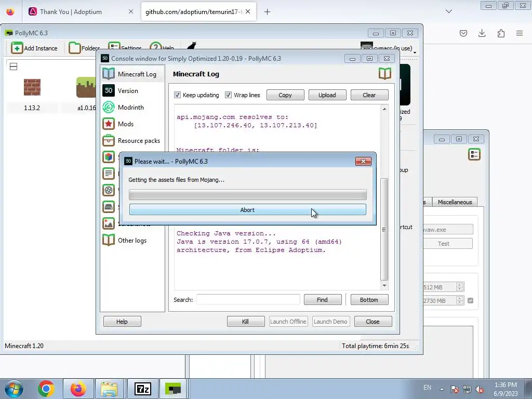Close the github.com adoptium tab
This screenshot has width=532, height=399.
pyautogui.click(x=248, y=11)
